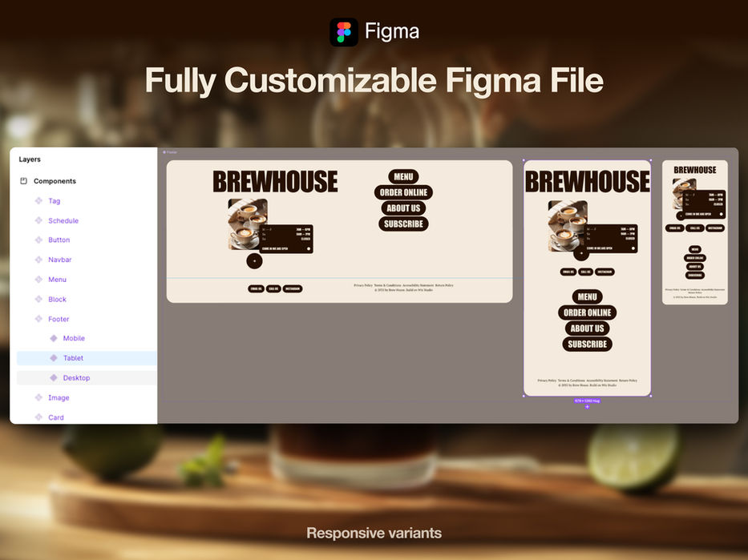
Task: Click INSTAGRAM pill in desktop variant
Action: pyautogui.click(x=293, y=289)
